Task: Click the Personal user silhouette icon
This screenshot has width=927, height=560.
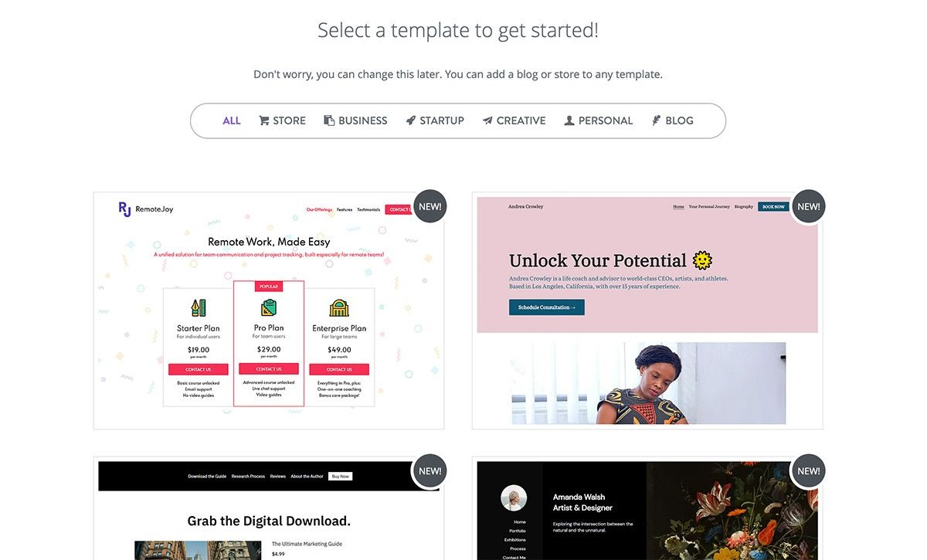Action: click(569, 120)
